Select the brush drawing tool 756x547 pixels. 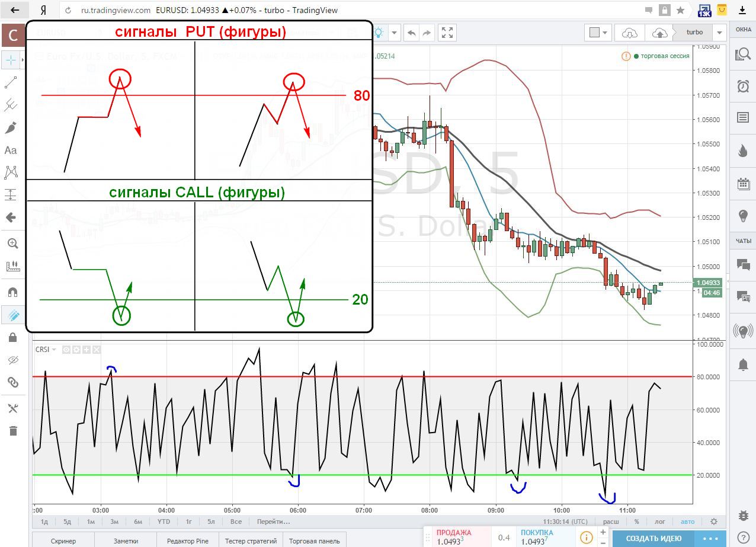click(11, 128)
